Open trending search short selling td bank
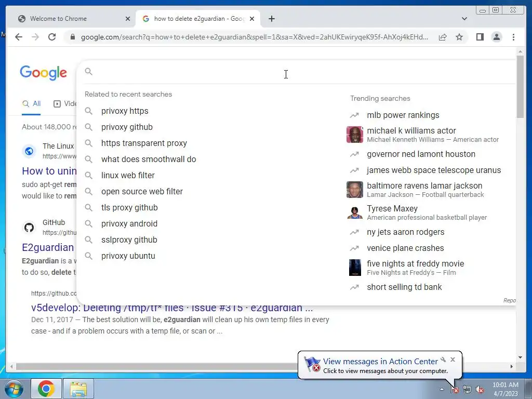This screenshot has height=399, width=532. pos(404,287)
